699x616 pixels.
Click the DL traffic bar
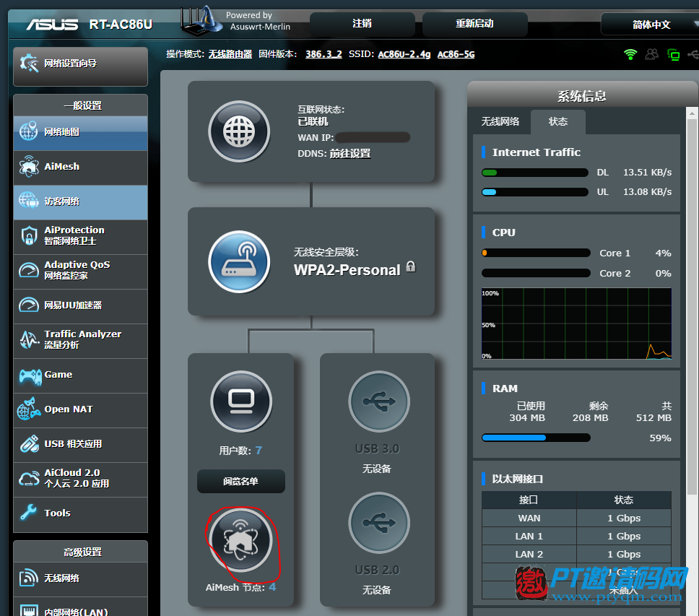[535, 173]
